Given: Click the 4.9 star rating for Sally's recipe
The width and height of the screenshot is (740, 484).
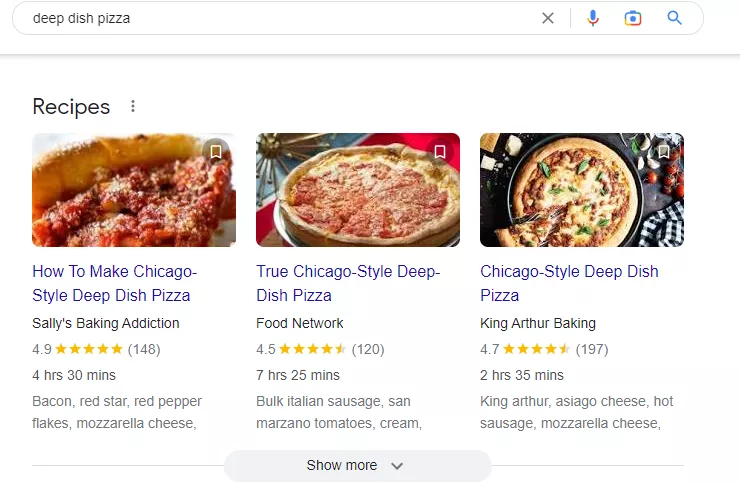Looking at the screenshot, I should pos(96,350).
